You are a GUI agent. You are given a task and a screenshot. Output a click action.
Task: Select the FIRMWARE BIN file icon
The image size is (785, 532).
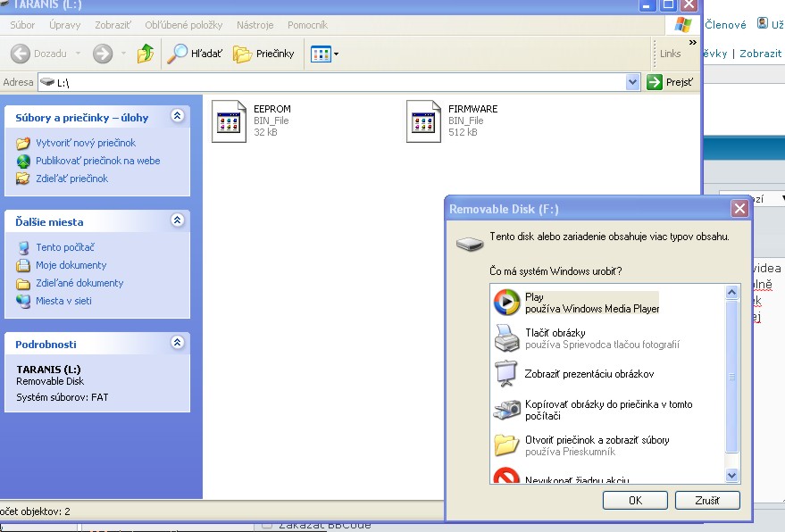point(423,121)
